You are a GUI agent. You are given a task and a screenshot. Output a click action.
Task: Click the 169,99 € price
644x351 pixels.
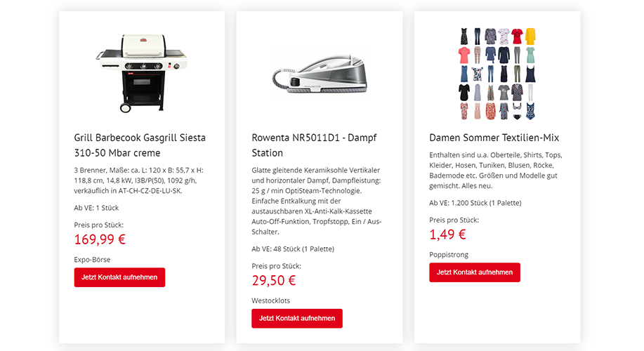click(100, 239)
